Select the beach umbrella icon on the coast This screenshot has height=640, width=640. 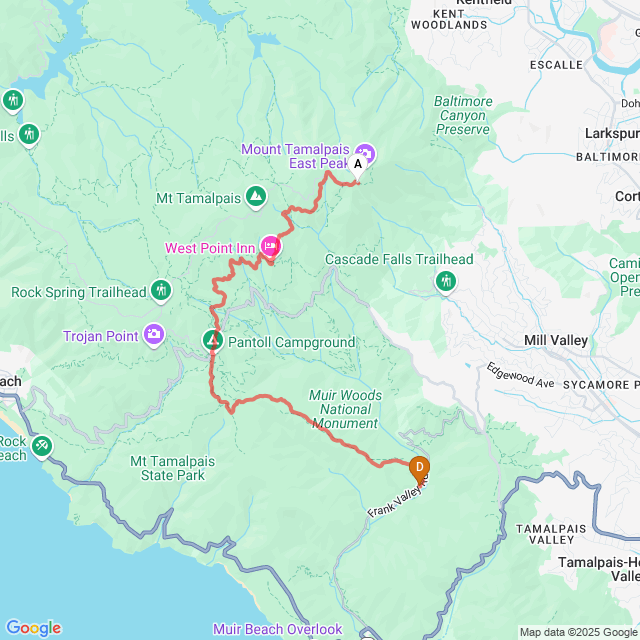(42, 447)
